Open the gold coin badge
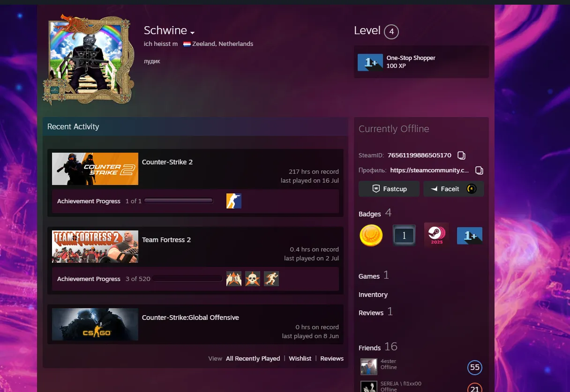The width and height of the screenshot is (570, 392). pyautogui.click(x=371, y=235)
